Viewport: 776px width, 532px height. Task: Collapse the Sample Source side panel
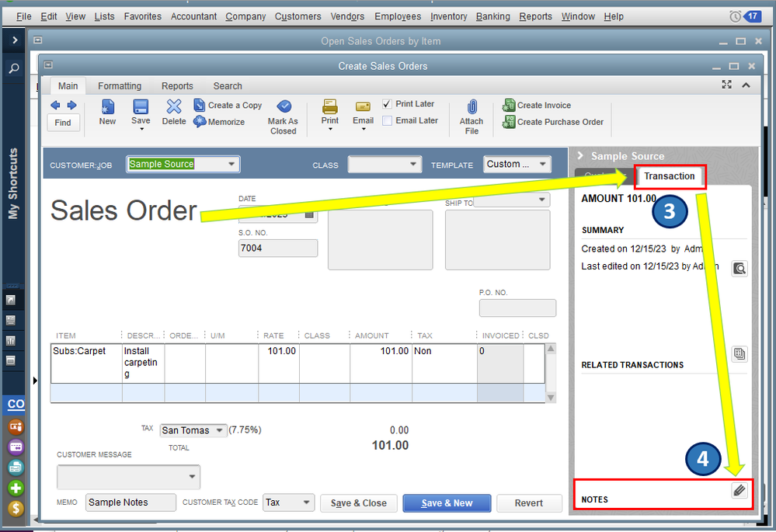coord(580,156)
